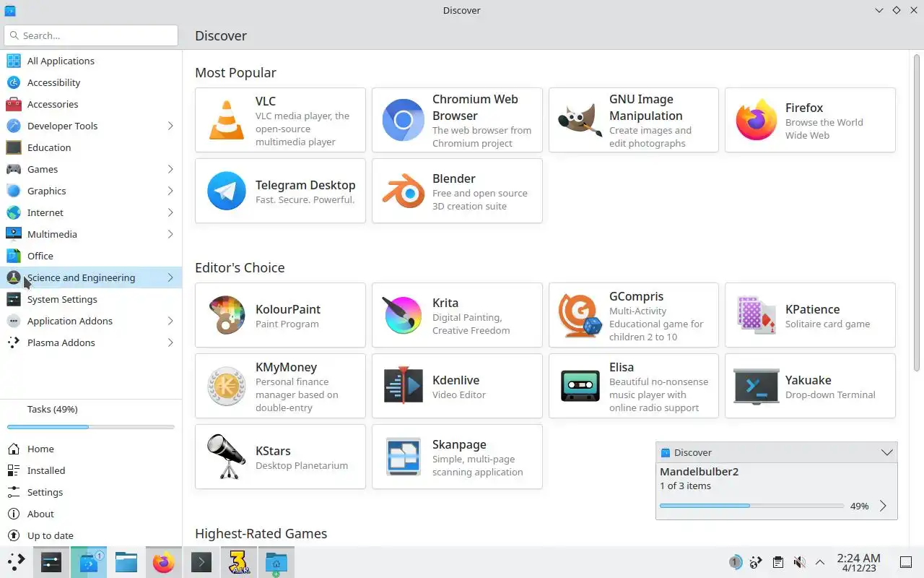The height and width of the screenshot is (578, 924).
Task: Open details arrow in Mandelbulber2 notification
Action: coord(883,506)
